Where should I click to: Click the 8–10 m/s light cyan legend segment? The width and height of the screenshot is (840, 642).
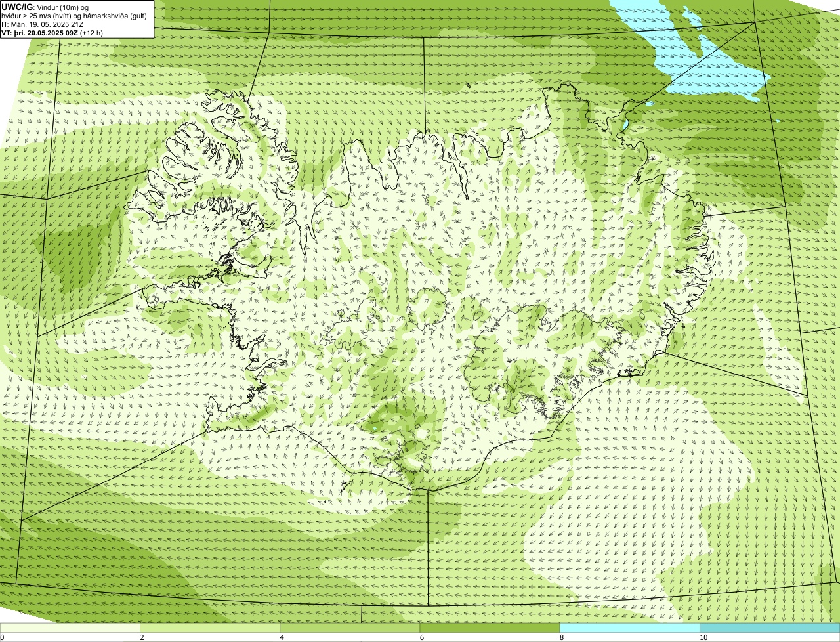coord(629,628)
